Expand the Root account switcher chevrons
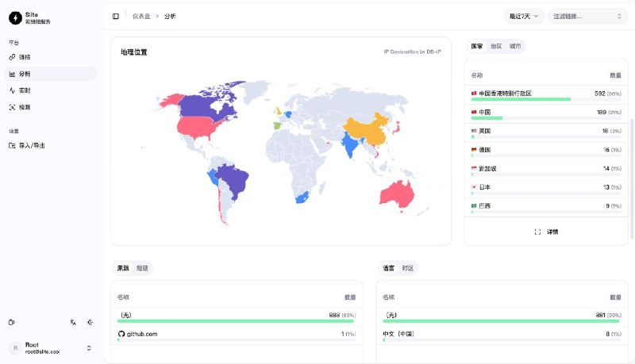Image resolution: width=635 pixels, height=364 pixels. tap(89, 348)
